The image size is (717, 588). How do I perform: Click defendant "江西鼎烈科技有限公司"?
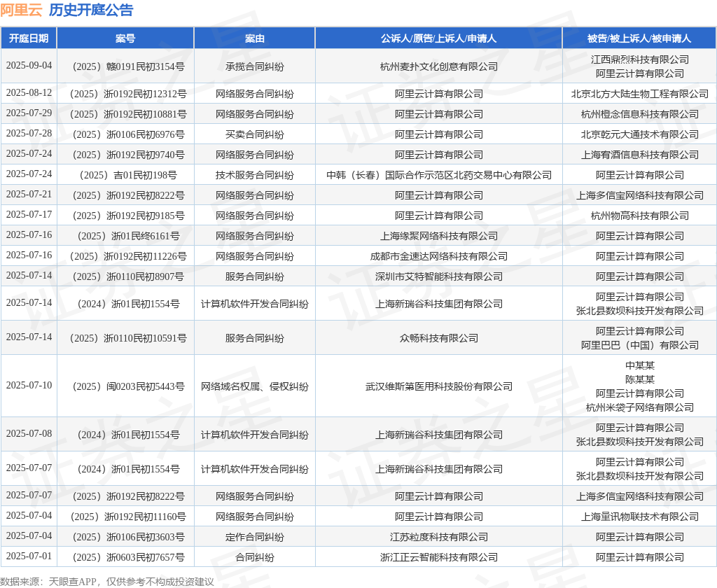click(x=639, y=59)
